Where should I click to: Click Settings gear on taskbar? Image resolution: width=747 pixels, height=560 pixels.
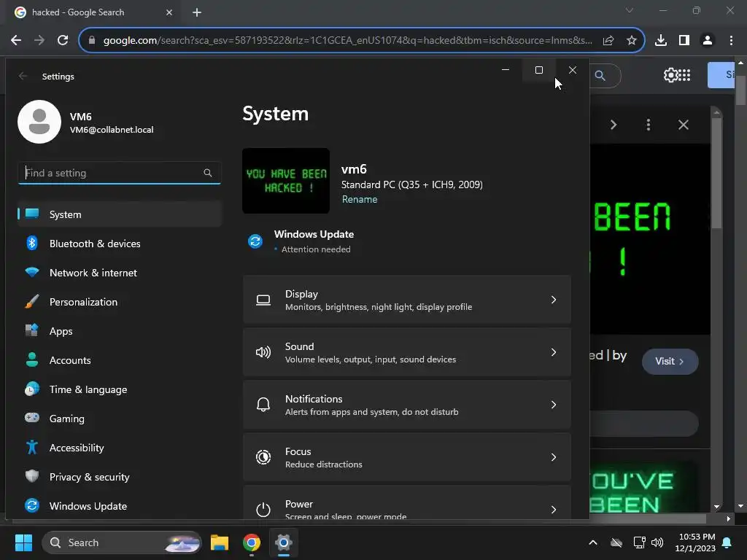click(x=284, y=542)
